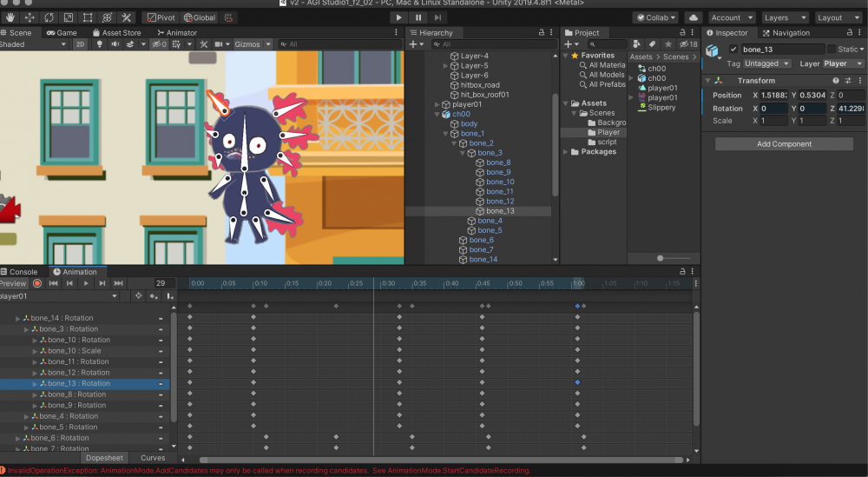Click the Add Component button
The width and height of the screenshot is (868, 477).
(784, 144)
